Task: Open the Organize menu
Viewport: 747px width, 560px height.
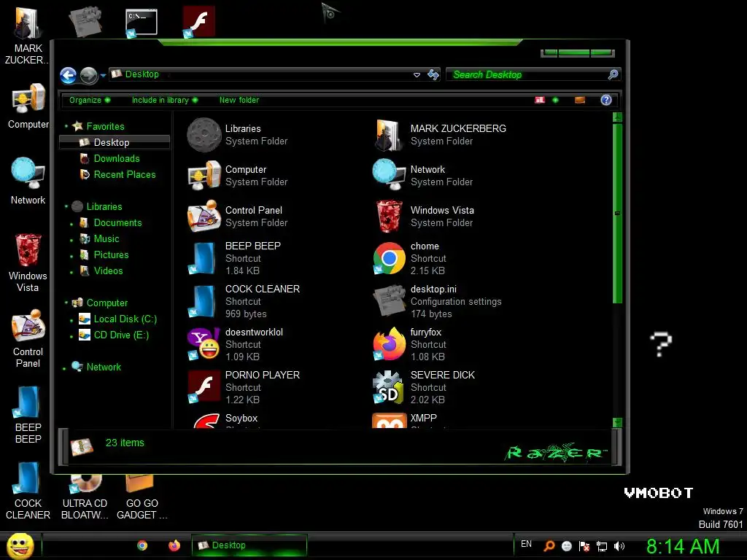Action: click(90, 100)
